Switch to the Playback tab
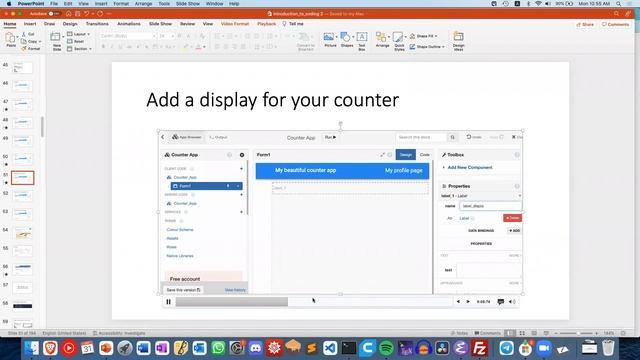This screenshot has width=640, height=360. [x=267, y=24]
